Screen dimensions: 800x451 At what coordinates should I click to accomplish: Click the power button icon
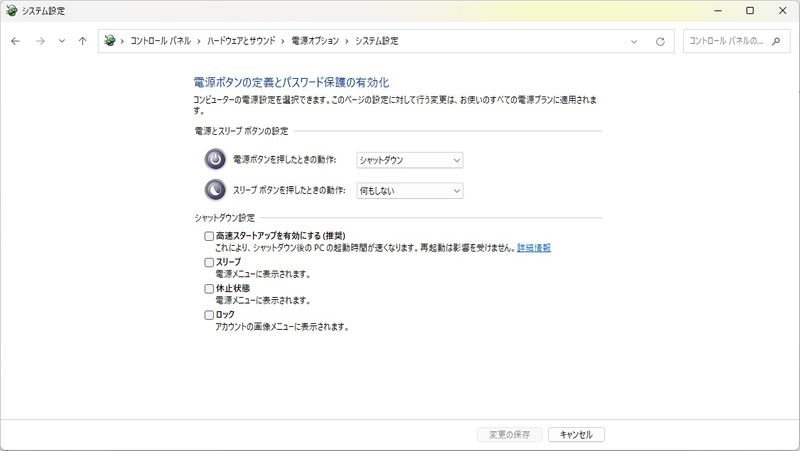tap(215, 160)
